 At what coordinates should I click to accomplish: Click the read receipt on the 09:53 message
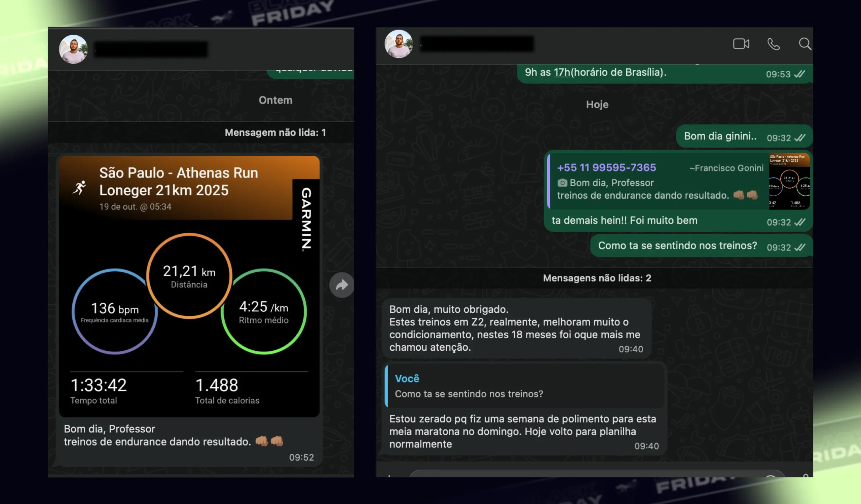799,74
